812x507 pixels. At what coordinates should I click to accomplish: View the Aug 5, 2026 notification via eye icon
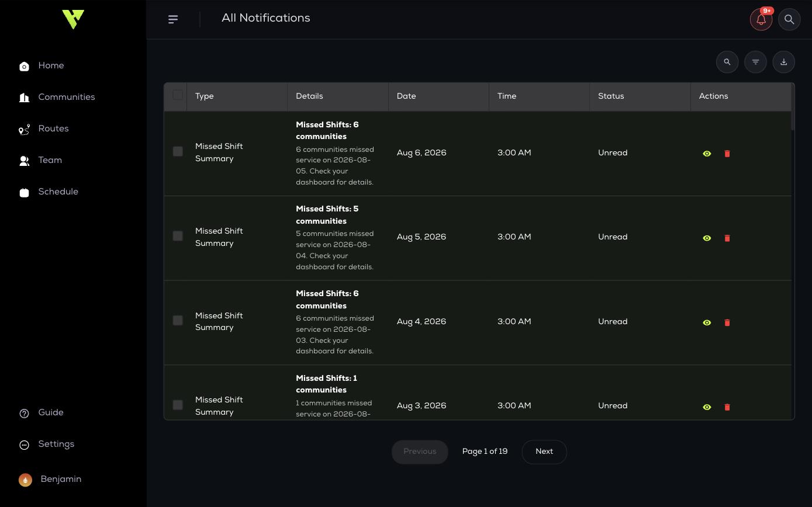click(707, 238)
